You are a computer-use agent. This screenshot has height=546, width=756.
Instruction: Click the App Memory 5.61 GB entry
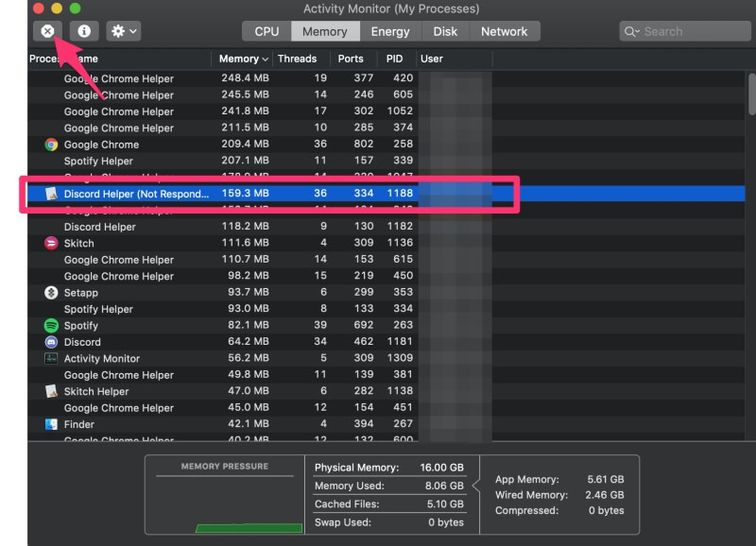point(559,480)
